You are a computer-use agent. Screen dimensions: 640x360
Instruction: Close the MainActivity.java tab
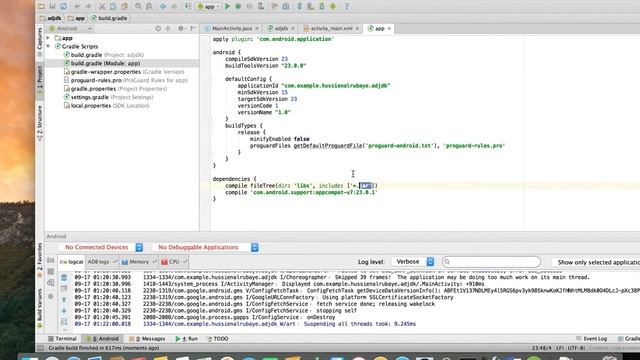[x=257, y=29]
